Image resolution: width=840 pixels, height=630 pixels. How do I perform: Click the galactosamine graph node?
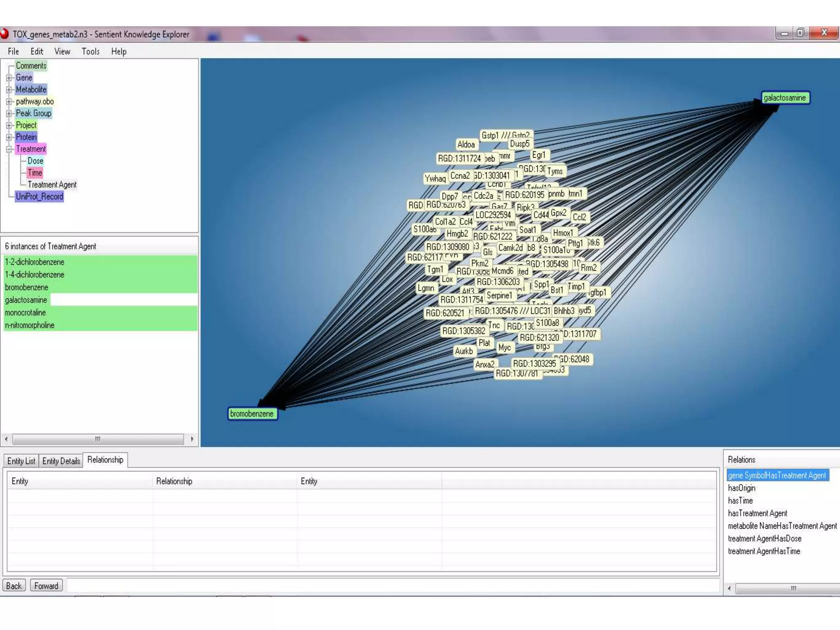click(x=785, y=98)
